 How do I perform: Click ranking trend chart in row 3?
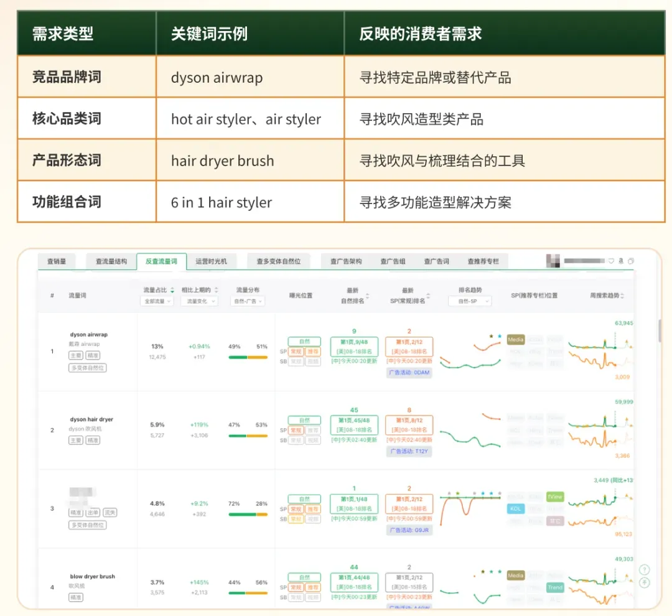pyautogui.click(x=470, y=508)
